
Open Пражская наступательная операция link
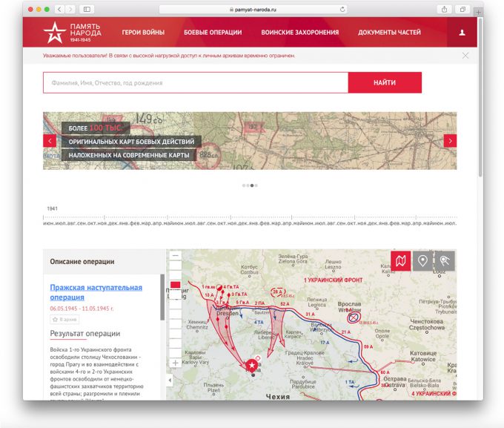96,292
